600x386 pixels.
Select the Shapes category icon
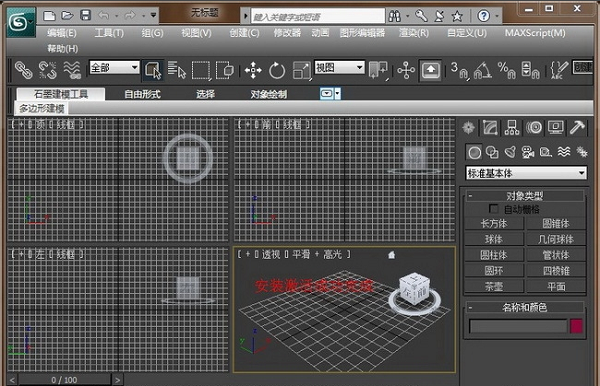tap(492, 152)
